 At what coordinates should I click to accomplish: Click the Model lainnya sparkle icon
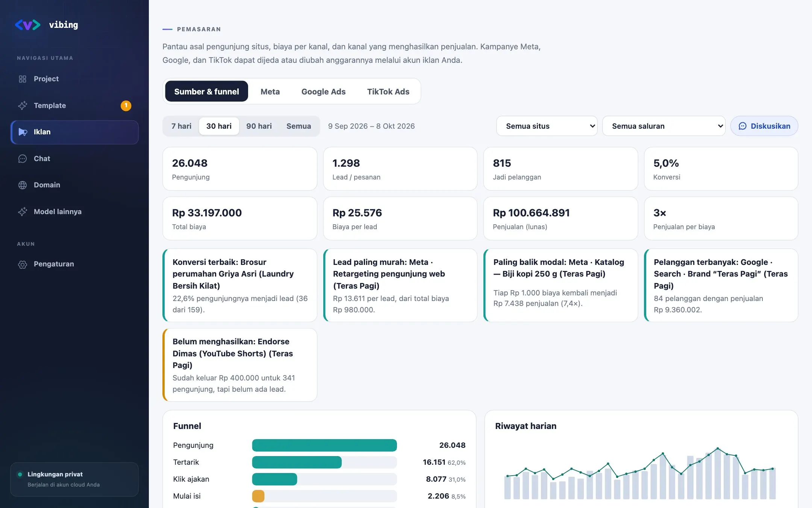click(23, 212)
